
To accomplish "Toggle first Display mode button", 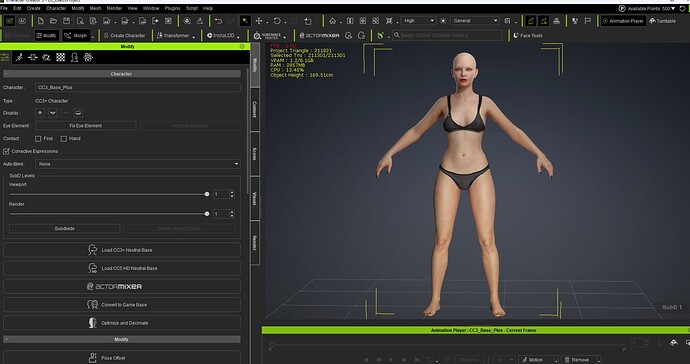I will pos(40,113).
